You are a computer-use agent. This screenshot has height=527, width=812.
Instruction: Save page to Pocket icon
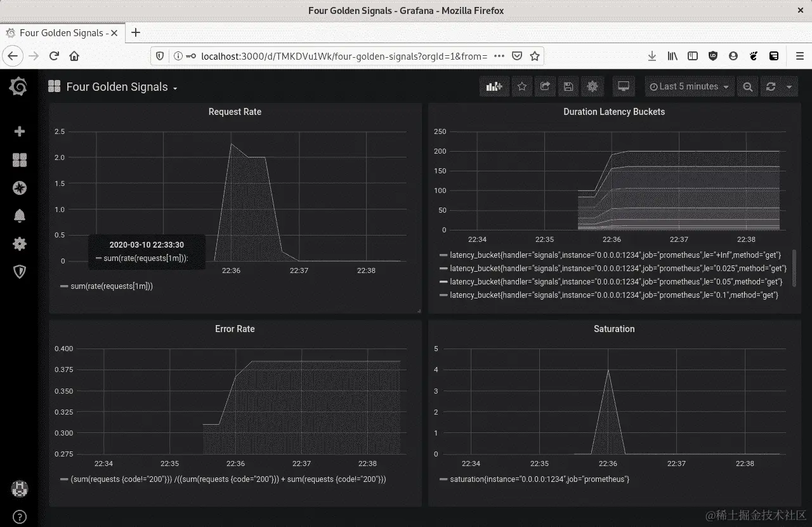coord(517,56)
